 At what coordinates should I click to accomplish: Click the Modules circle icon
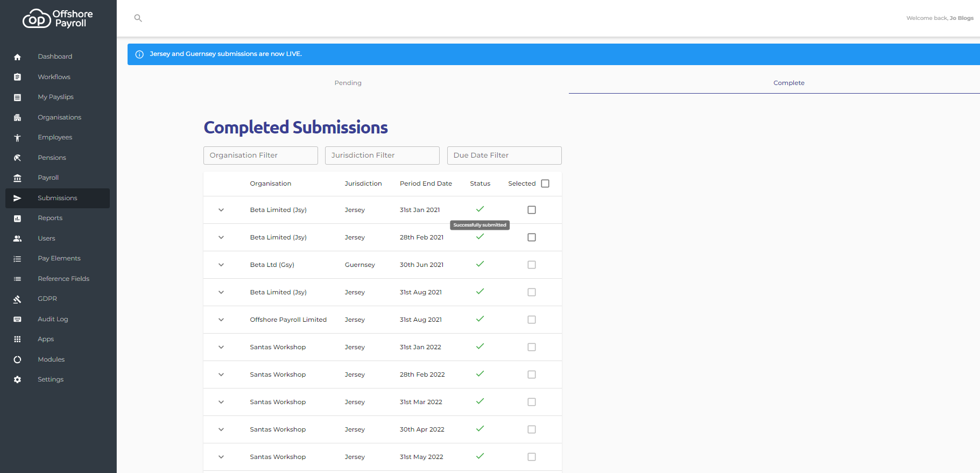pos(17,359)
